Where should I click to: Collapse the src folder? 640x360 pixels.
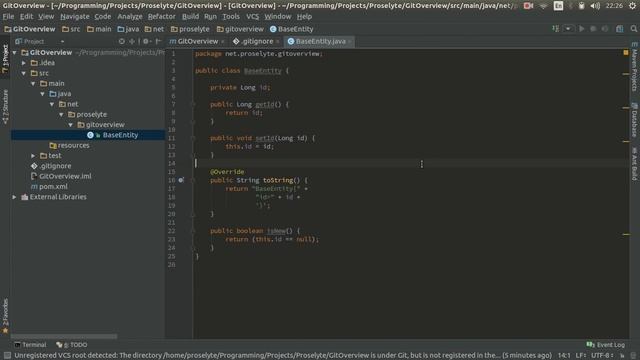click(x=24, y=73)
